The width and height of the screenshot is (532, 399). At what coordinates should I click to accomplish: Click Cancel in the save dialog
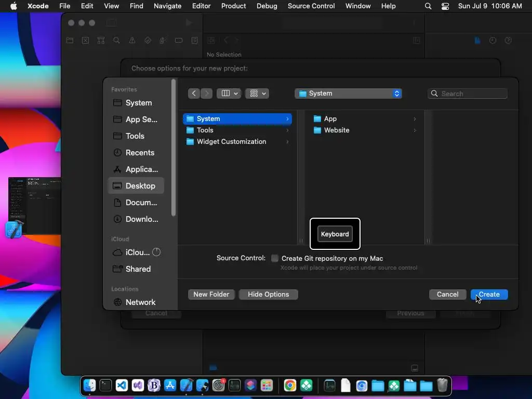pos(447,294)
